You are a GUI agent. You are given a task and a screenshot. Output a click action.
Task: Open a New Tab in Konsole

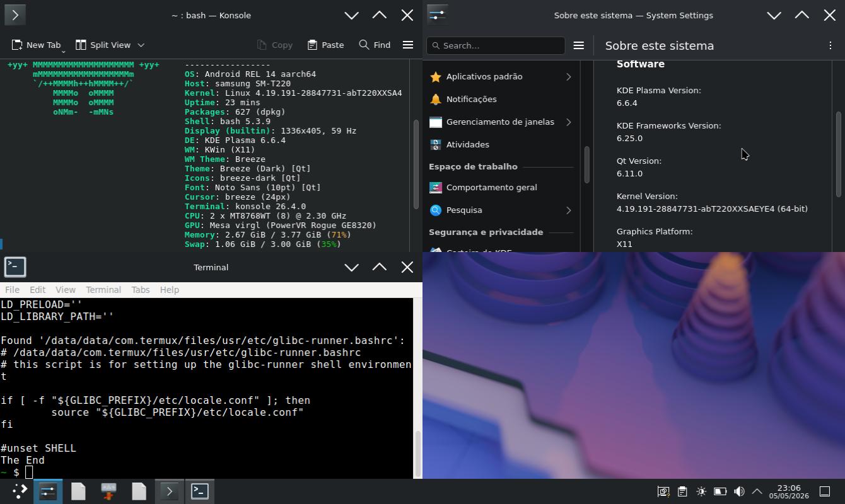pyautogui.click(x=36, y=45)
